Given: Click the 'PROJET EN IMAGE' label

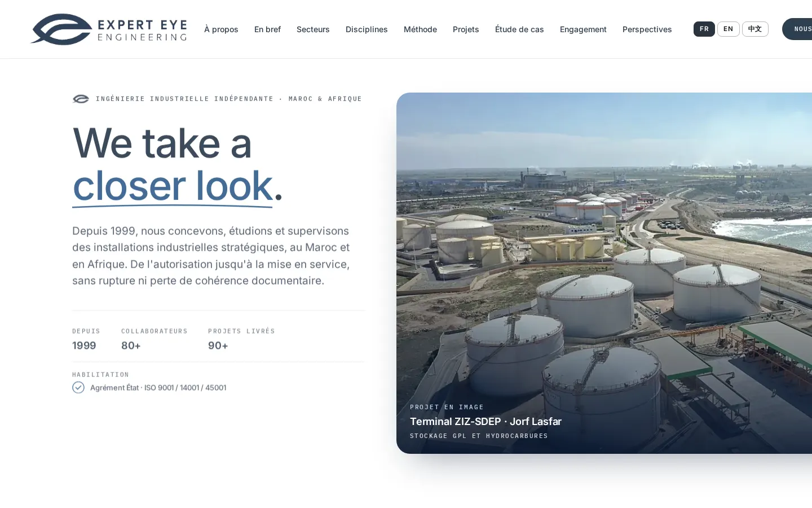Looking at the screenshot, I should coord(447,407).
